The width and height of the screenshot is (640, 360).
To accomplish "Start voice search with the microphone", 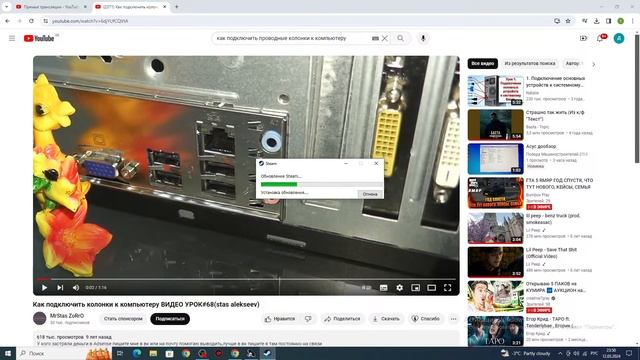I will [x=423, y=38].
